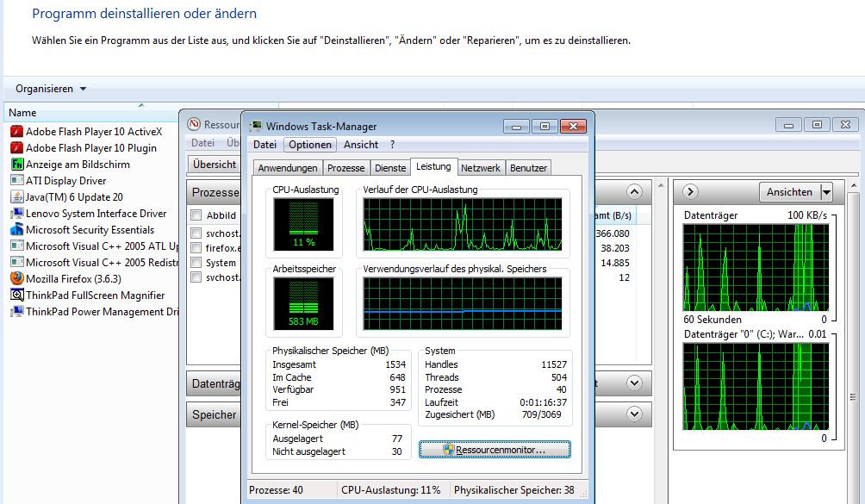This screenshot has width=865, height=504.
Task: Click the Java(TM) 6 Update 20 icon
Action: (17, 196)
